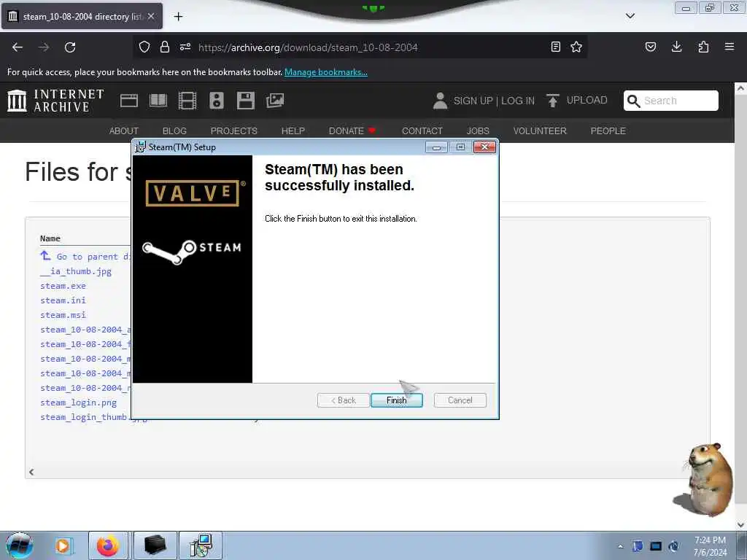Open the BLOG menu item
The image size is (747, 560).
tap(174, 131)
